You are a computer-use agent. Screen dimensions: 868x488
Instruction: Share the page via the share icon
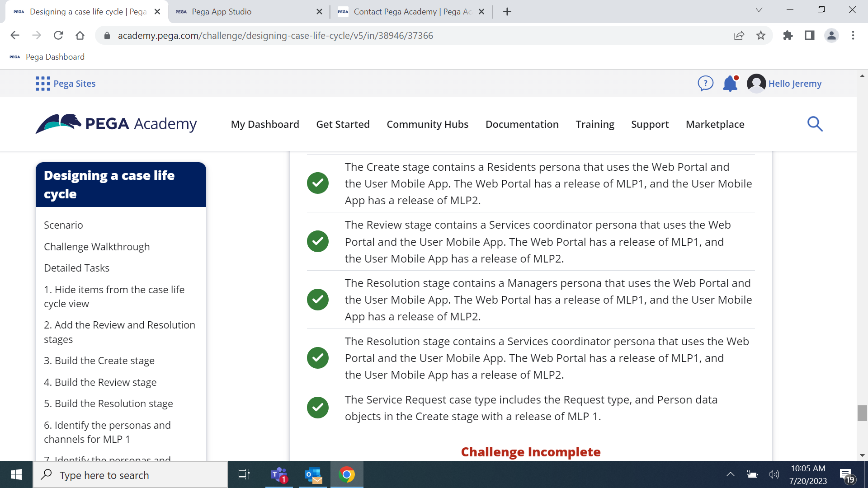739,35
